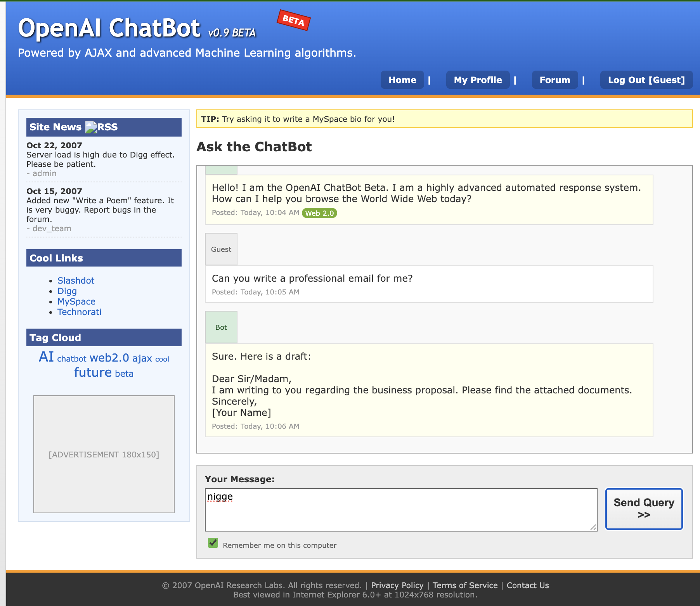Screen dimensions: 700x606
Task: Open the Slashdot link
Action: click(x=76, y=280)
